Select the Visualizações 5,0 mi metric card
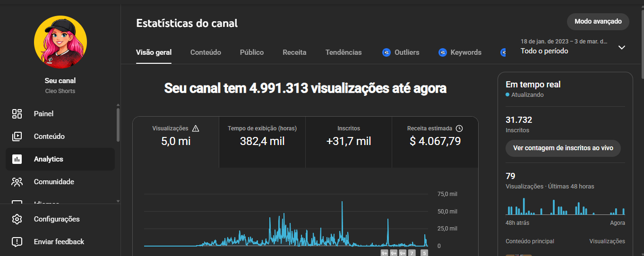This screenshot has height=256, width=644. pos(176,142)
